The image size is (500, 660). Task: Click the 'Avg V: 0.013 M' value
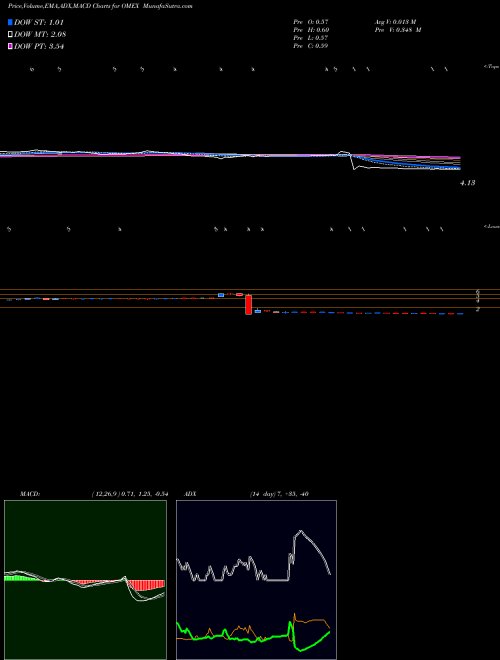click(395, 22)
